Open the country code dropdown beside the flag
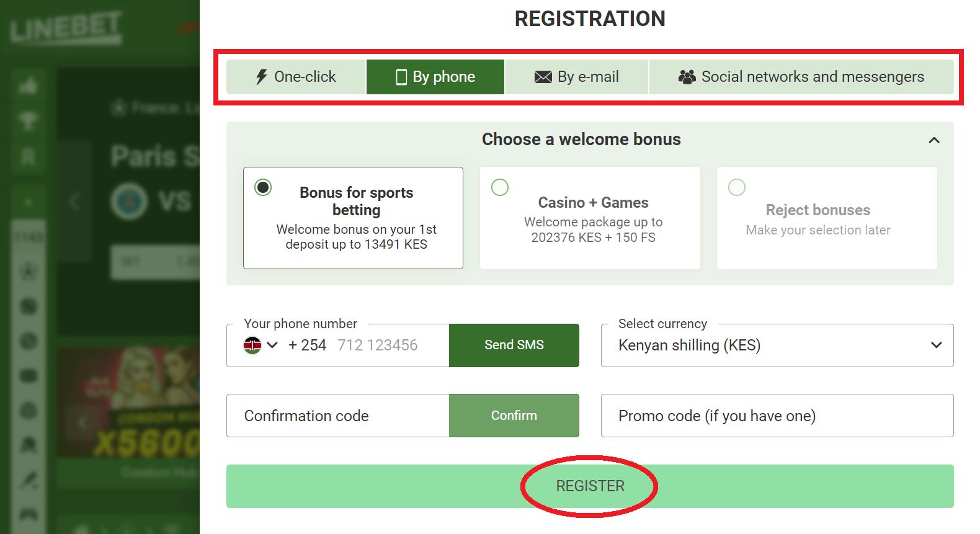The width and height of the screenshot is (980, 534). [x=273, y=345]
